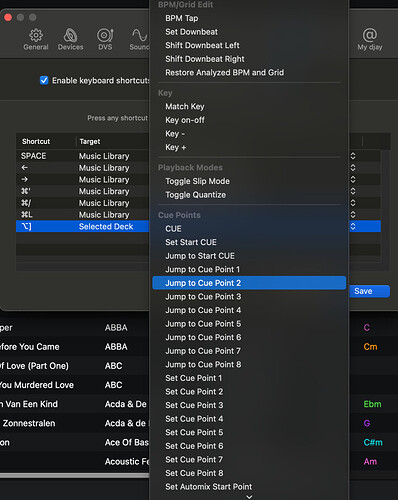
Task: Open action dropdown for ⌘L shortcut row
Action: (353, 214)
